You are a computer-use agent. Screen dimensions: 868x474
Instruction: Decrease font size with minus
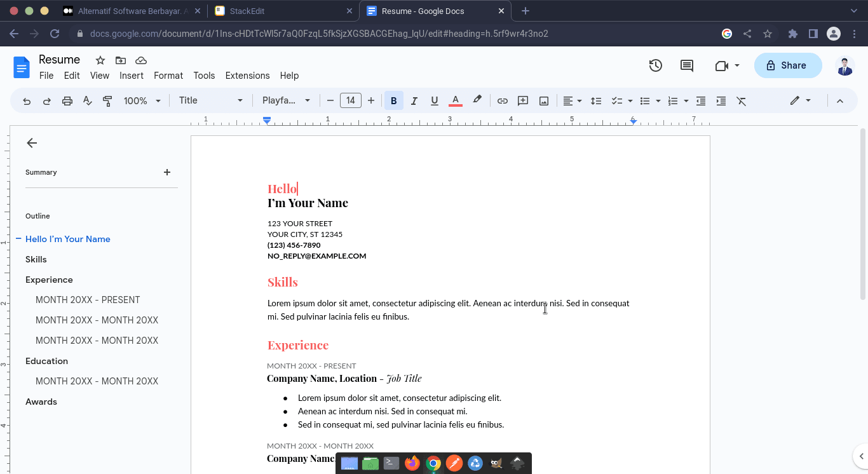click(330, 101)
